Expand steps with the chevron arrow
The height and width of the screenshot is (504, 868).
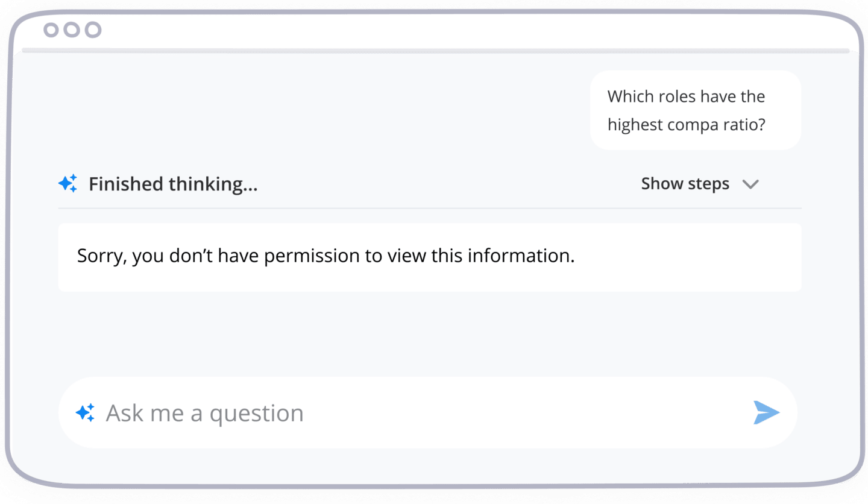[x=750, y=184]
